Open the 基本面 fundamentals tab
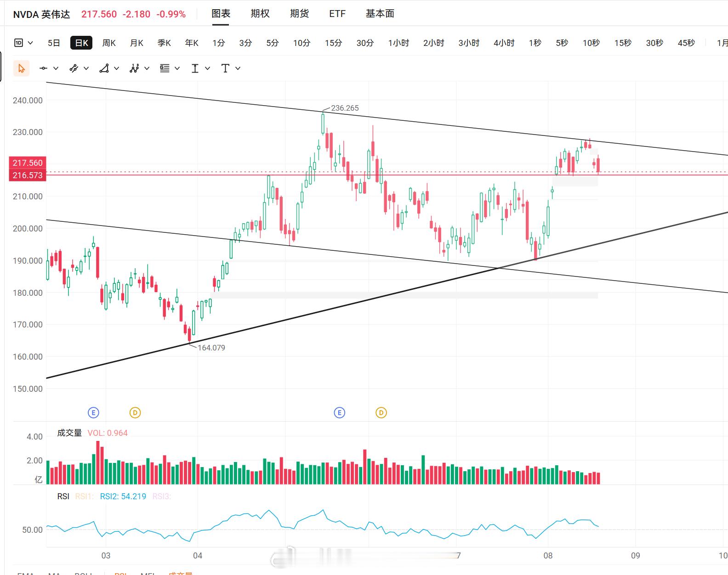 pos(380,14)
